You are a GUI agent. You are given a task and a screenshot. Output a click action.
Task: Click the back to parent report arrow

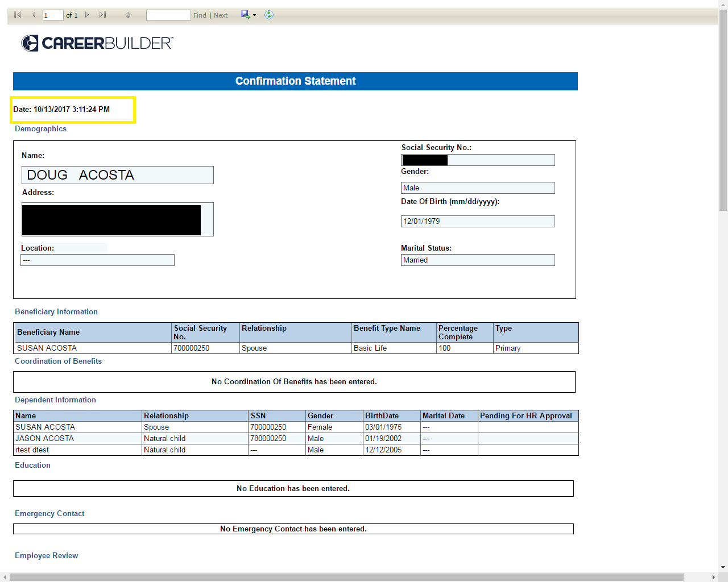pyautogui.click(x=128, y=15)
